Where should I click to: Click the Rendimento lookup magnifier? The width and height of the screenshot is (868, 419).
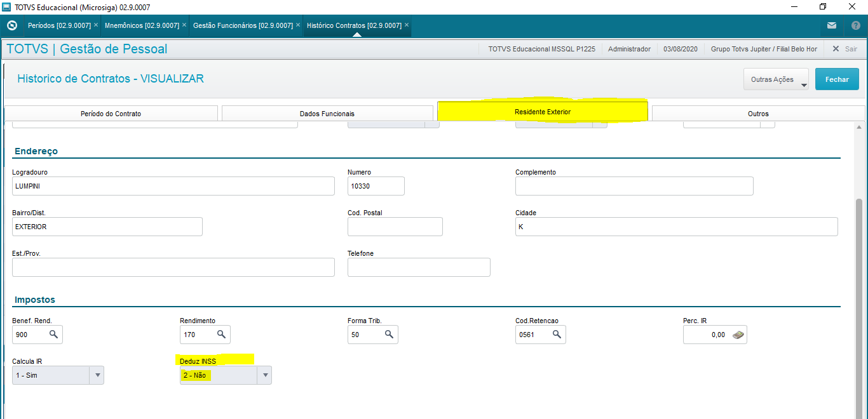(221, 335)
